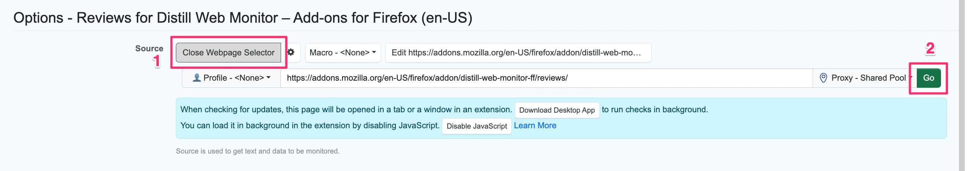Click the Download Desktop App button

click(557, 110)
